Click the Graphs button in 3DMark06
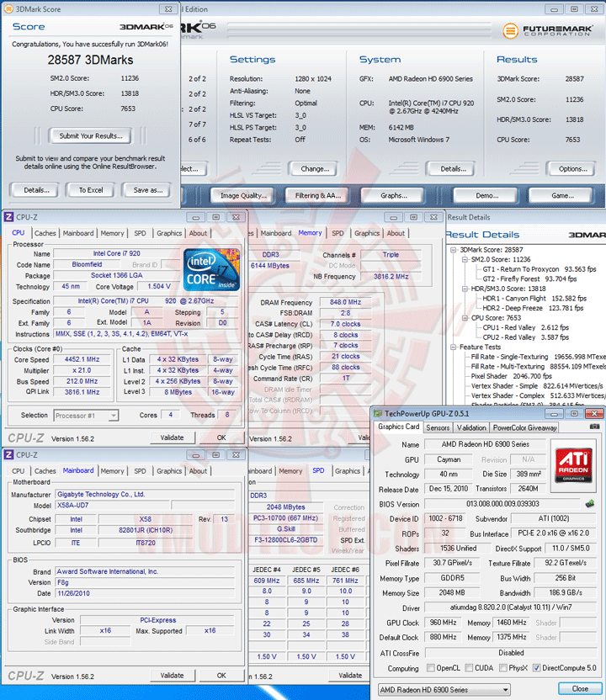Screen dimensions: 606x700 click(393, 195)
